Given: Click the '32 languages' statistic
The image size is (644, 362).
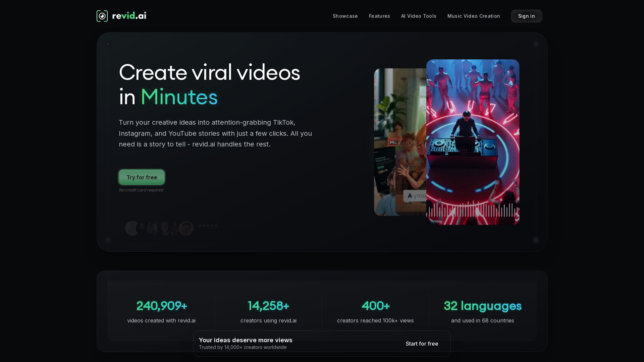Looking at the screenshot, I should 482,306.
